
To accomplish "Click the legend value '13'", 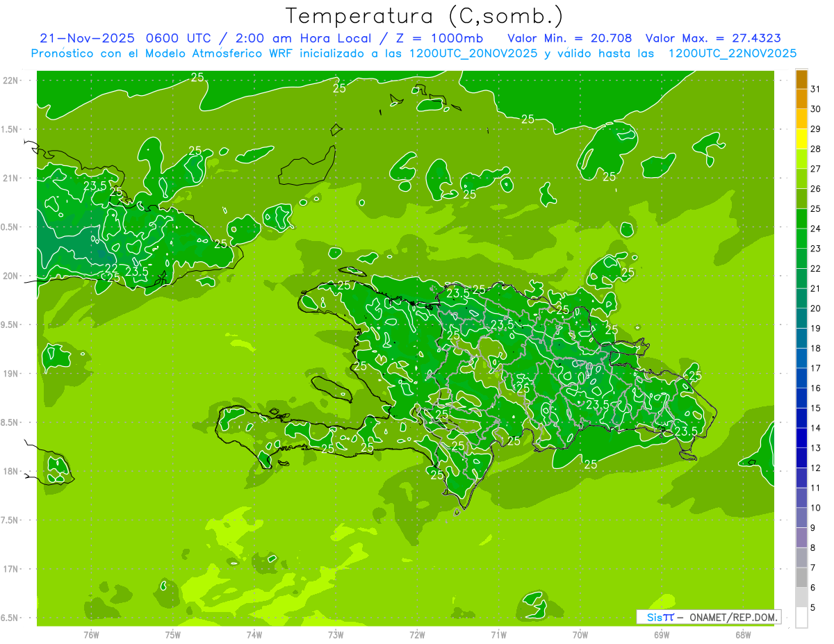I will [x=816, y=448].
